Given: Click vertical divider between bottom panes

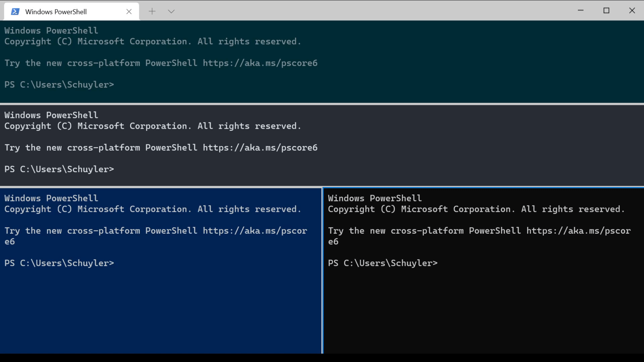Looking at the screenshot, I should [322, 271].
